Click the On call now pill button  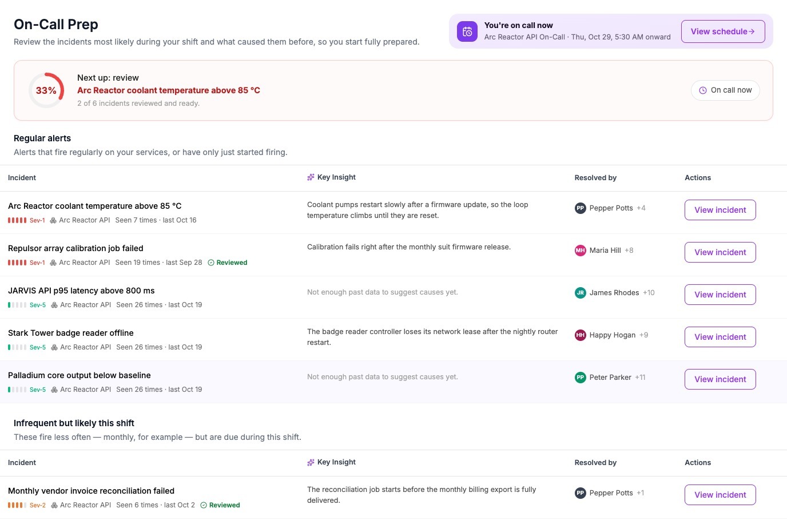coord(725,90)
